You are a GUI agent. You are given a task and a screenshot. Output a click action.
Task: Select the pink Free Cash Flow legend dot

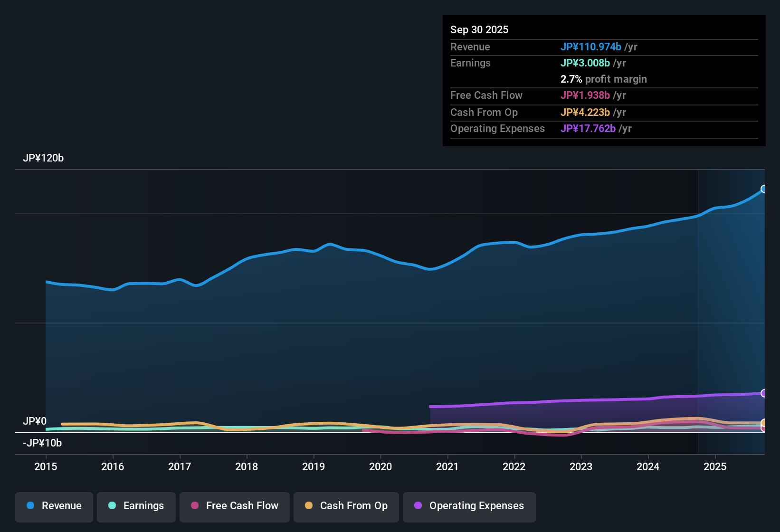pos(194,506)
